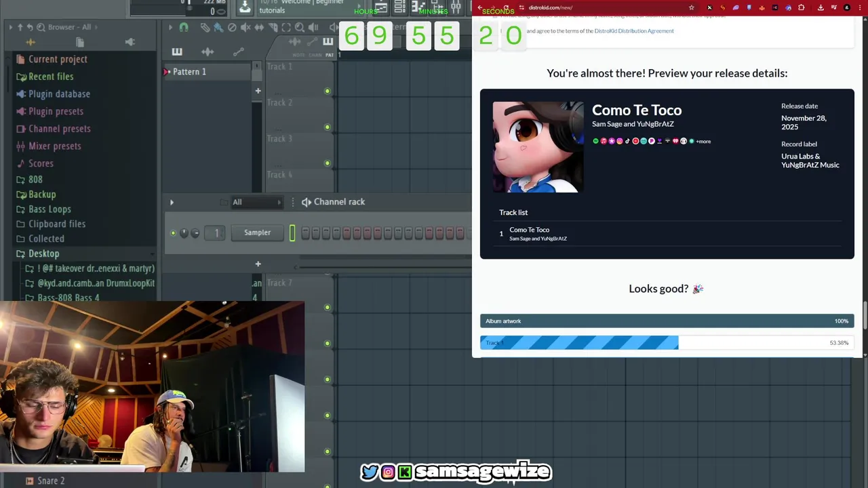The image size is (868, 488).
Task: Show automation view in the picker panel
Action: coord(238,52)
